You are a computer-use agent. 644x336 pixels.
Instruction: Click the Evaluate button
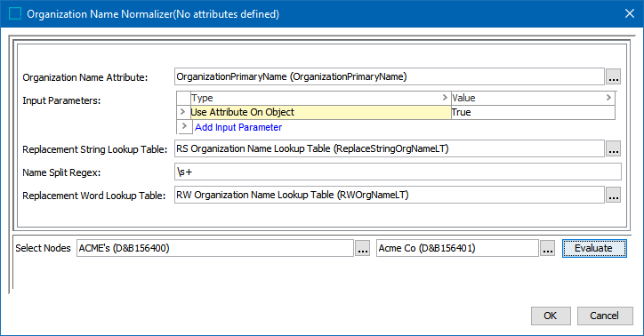(594, 249)
